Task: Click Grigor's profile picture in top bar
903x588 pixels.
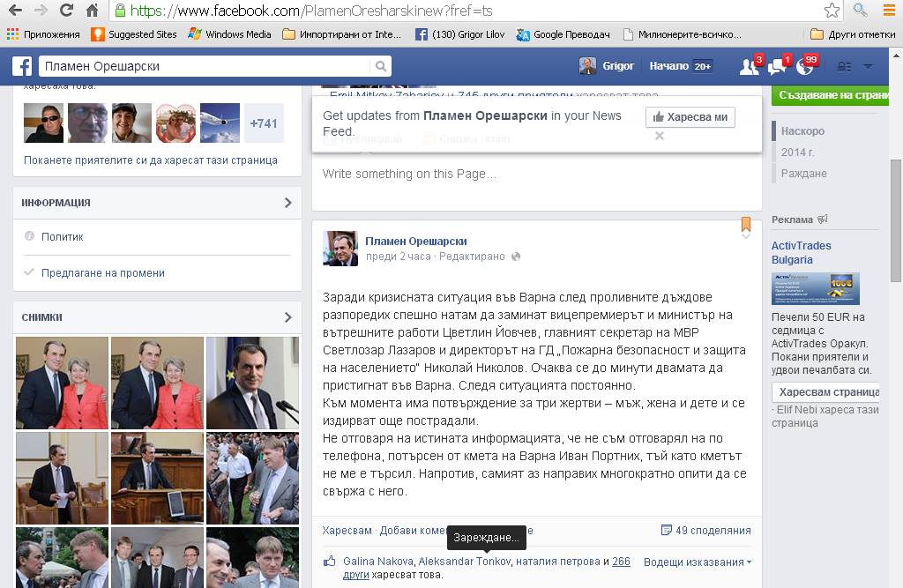Action: pos(588,66)
